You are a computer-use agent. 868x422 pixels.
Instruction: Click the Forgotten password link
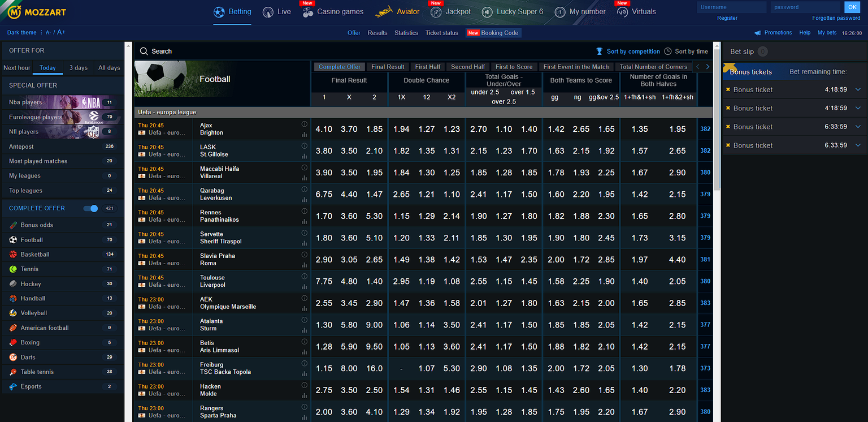(836, 18)
